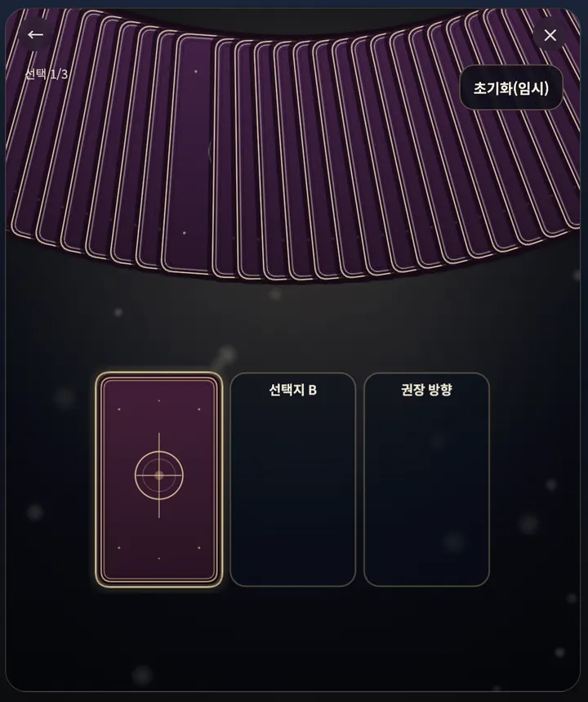Image resolution: width=588 pixels, height=702 pixels.
Task: Select the highlighted face-down card in first slot
Action: 159,480
